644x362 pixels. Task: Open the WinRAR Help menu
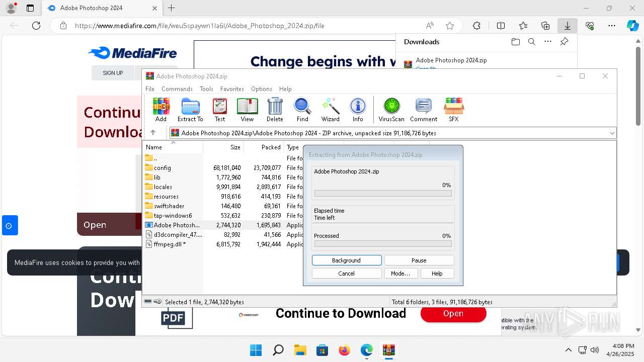coord(285,88)
